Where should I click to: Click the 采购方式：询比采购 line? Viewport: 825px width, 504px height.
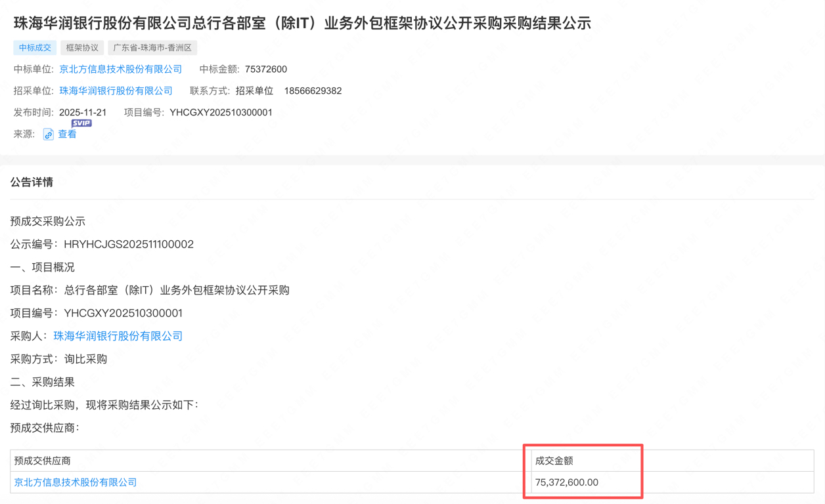point(58,359)
